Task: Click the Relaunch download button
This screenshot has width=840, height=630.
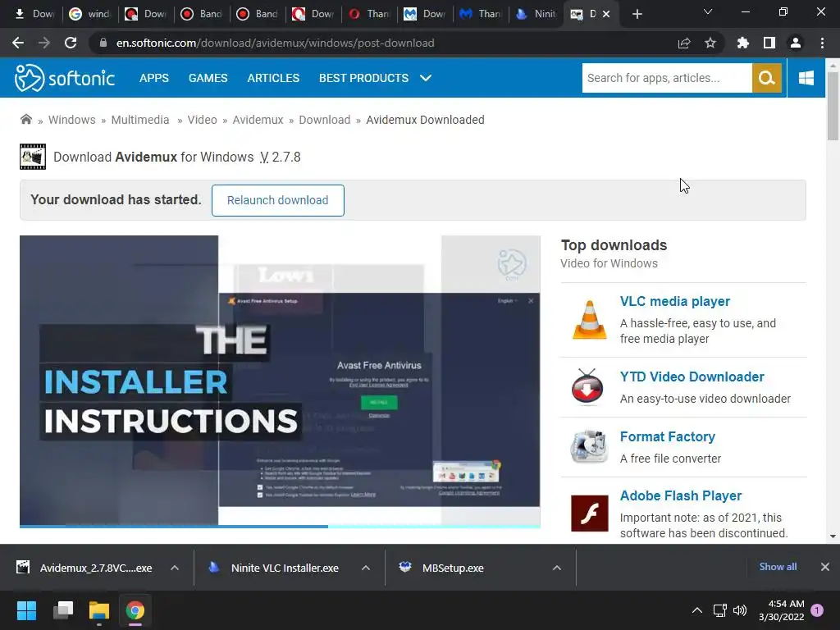Action: pyautogui.click(x=277, y=200)
